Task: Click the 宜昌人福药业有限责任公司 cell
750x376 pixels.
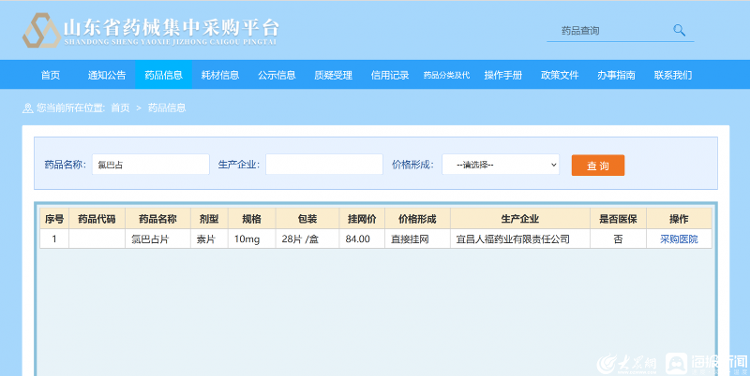Action: pos(520,239)
